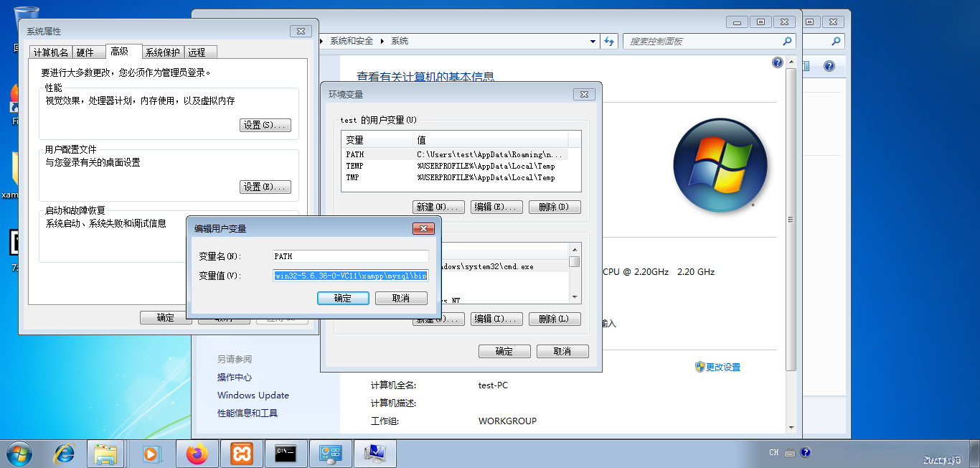Screen dimensions: 980x468
Task: Click the keyboard icon in system tray
Action: pos(790,453)
